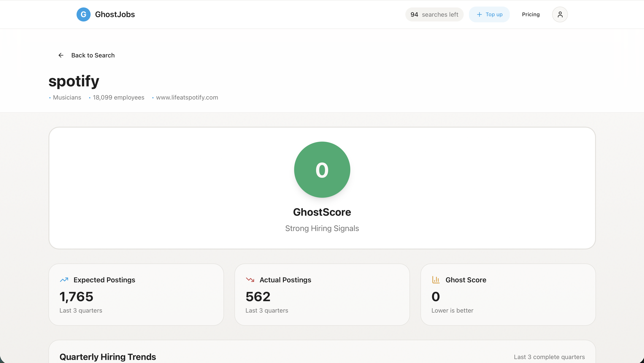Viewport: 644px width, 363px height.
Task: Open the user account profile icon
Action: (560, 14)
